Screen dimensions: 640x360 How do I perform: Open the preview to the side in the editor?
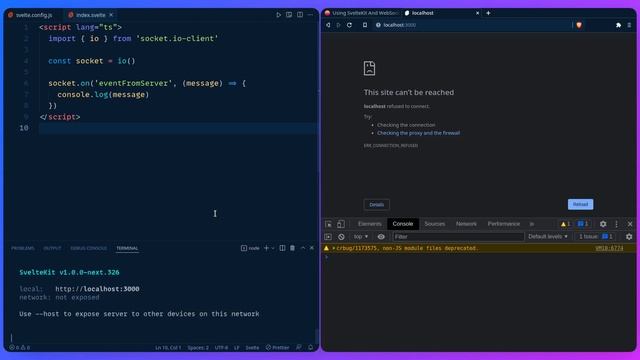coord(289,15)
